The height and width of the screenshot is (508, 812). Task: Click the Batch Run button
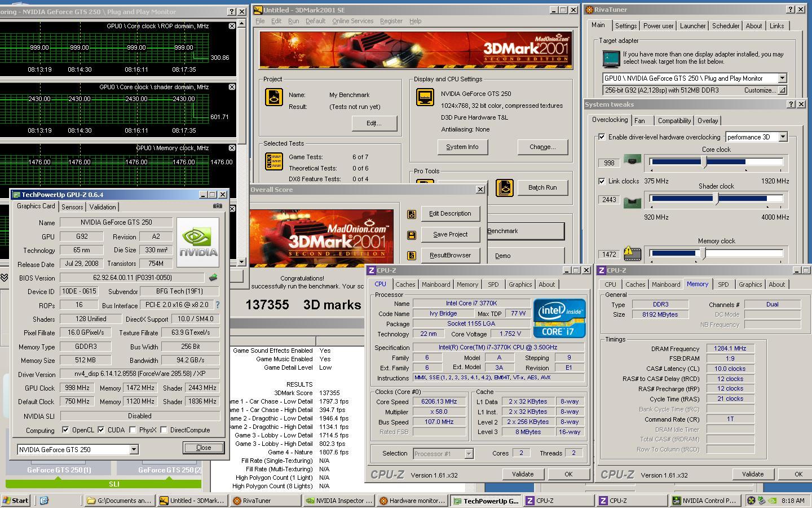point(542,187)
